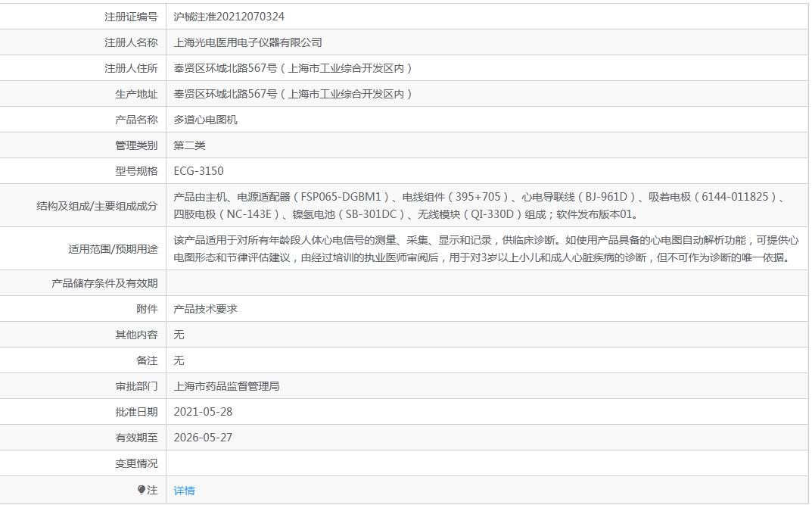Click the 其他内容 value 无

(179, 335)
